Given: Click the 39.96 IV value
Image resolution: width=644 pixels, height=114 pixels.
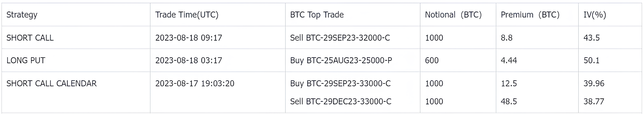Looking at the screenshot, I should click(594, 83).
